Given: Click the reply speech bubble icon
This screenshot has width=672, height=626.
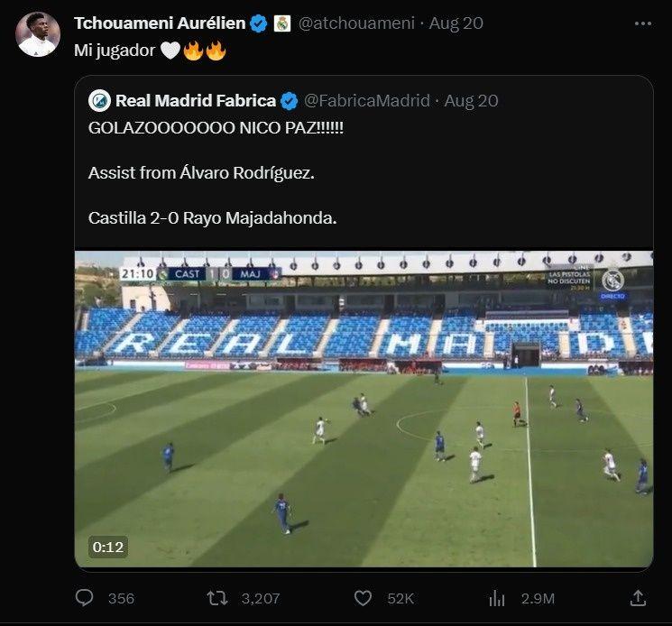Looking at the screenshot, I should click(x=84, y=597).
